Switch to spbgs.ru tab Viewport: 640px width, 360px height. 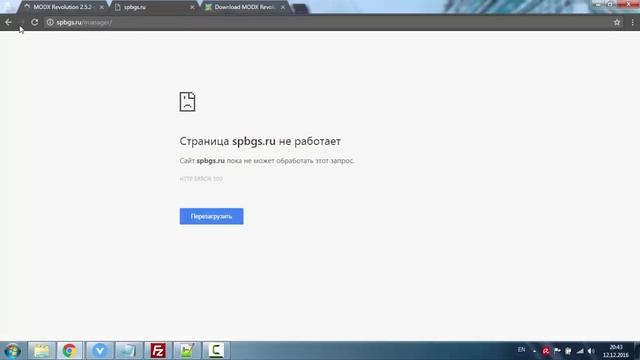point(153,7)
